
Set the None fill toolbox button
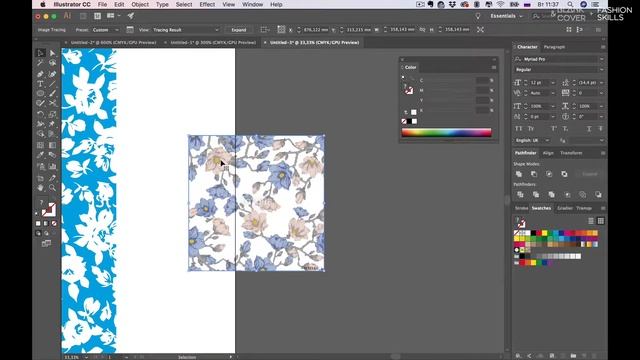coord(54,223)
